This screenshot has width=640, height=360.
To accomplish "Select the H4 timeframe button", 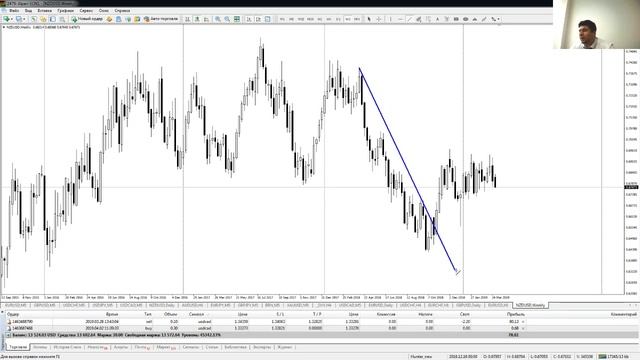I will coord(329,19).
